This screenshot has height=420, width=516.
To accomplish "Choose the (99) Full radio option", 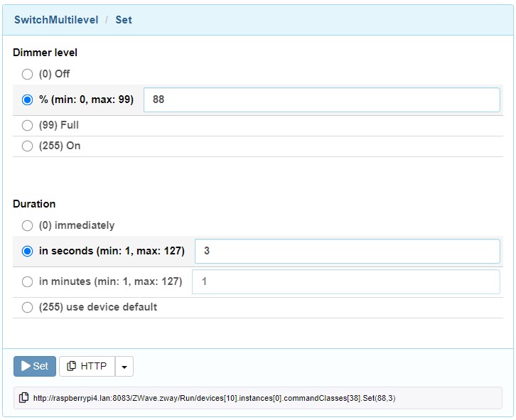I will coord(27,126).
